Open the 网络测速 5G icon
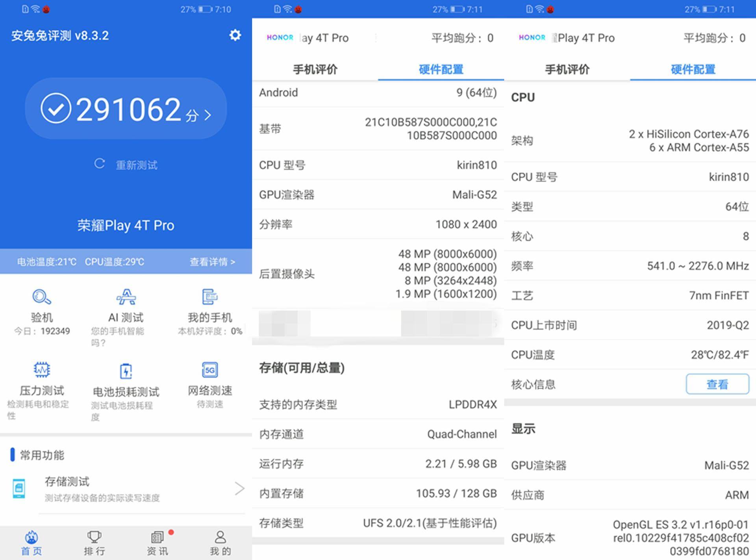Screen dimensions: 756x560 coord(210,369)
